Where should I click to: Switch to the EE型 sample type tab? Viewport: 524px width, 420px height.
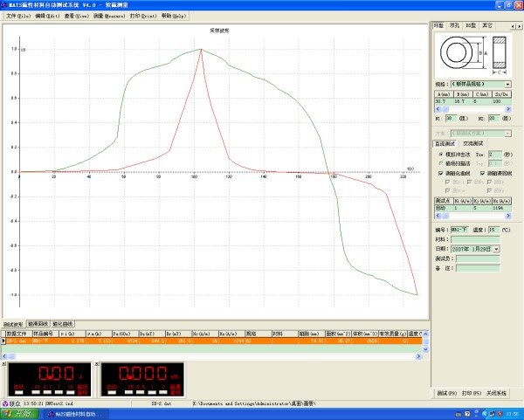point(471,26)
